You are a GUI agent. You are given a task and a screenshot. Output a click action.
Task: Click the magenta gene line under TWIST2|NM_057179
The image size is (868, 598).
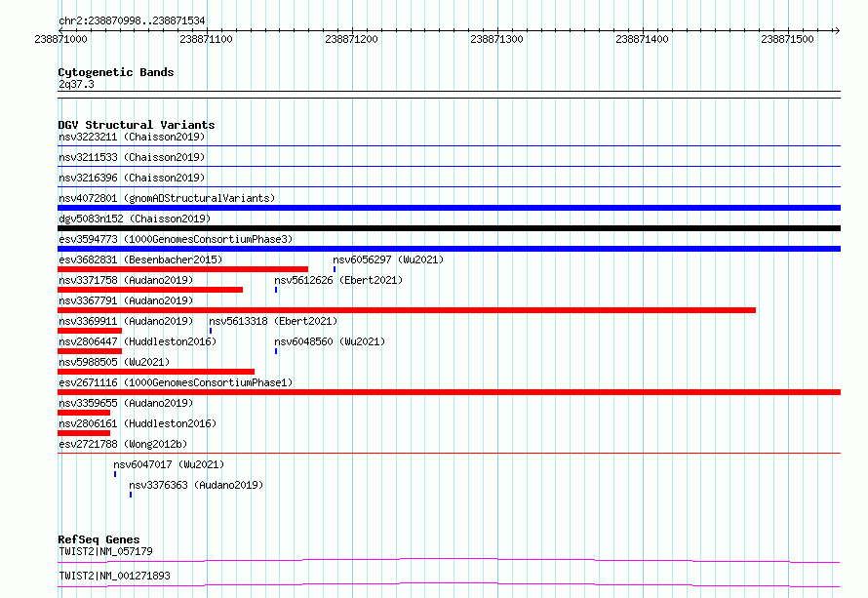tap(449, 560)
